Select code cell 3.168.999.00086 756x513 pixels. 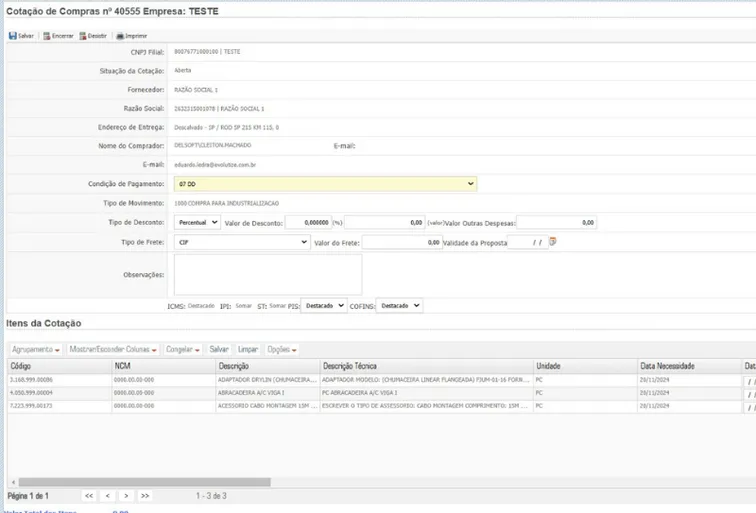pos(59,380)
